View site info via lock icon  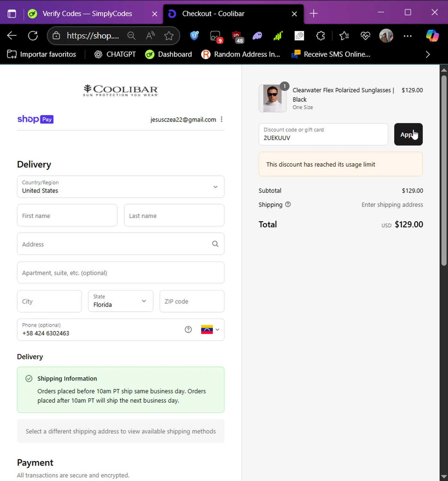[x=56, y=36]
